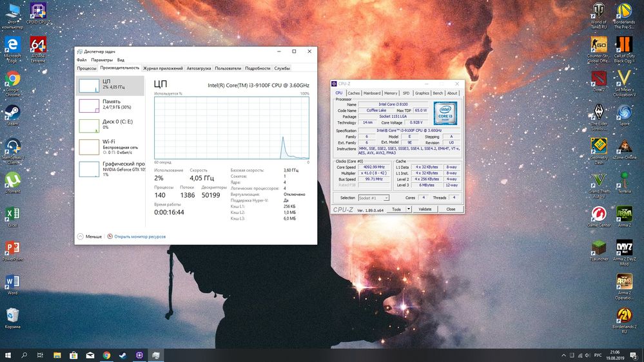The width and height of the screenshot is (644, 362).
Task: Open TeamSpeak 3 Client icon
Action: 12,151
